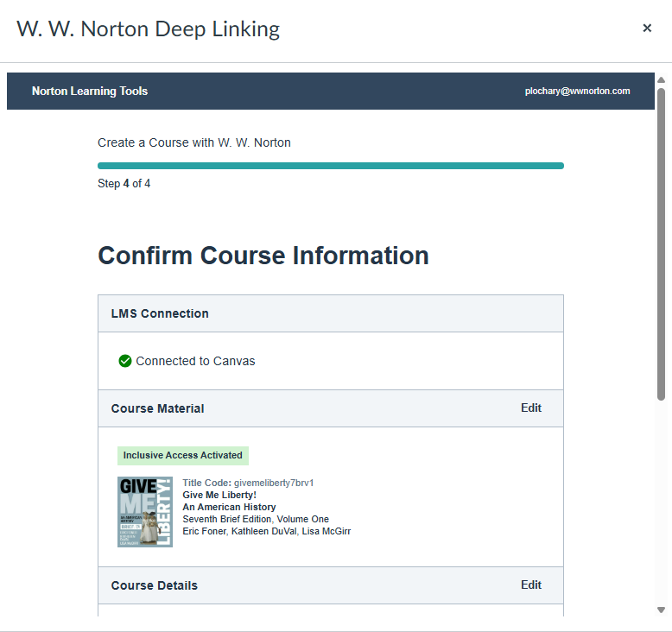Viewport: 672px width, 632px height.
Task: Click the teal step progress bar
Action: coord(331,166)
